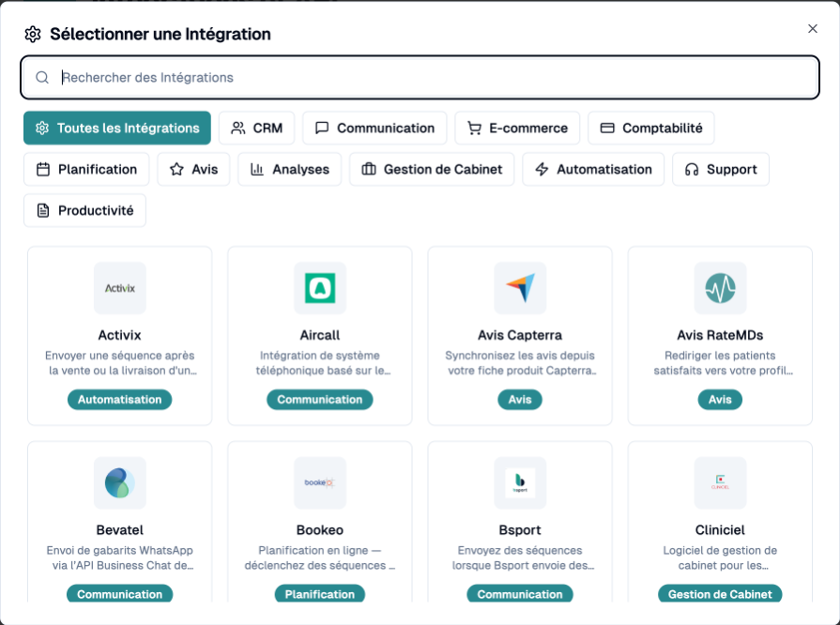Click the Planification tag on Bookeo card
840x625 pixels.
(320, 594)
